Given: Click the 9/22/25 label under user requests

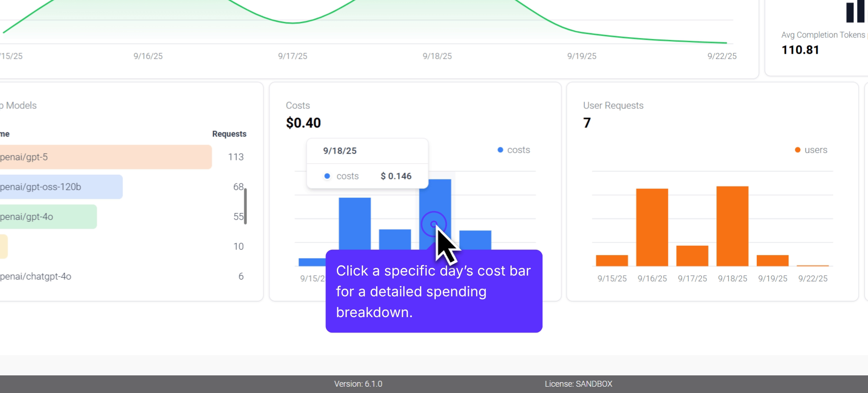Looking at the screenshot, I should pos(813,279).
